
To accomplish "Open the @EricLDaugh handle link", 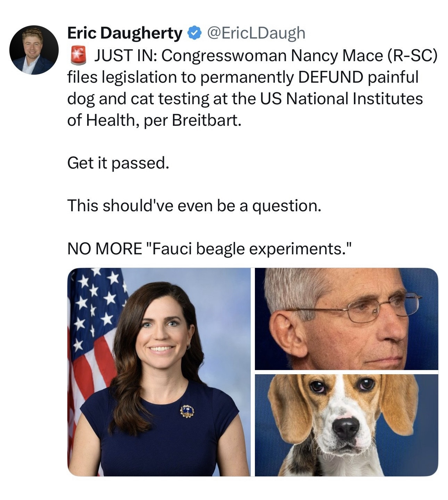I will pos(256,33).
